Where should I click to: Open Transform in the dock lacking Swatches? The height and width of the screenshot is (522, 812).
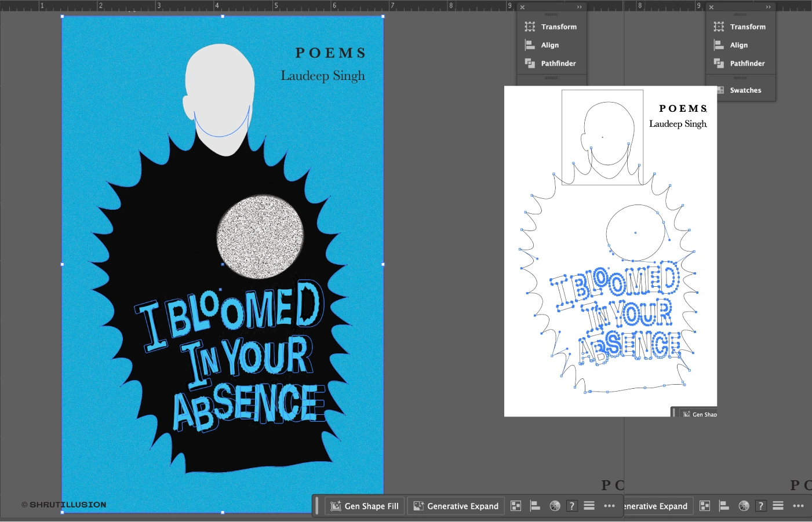[x=551, y=27]
